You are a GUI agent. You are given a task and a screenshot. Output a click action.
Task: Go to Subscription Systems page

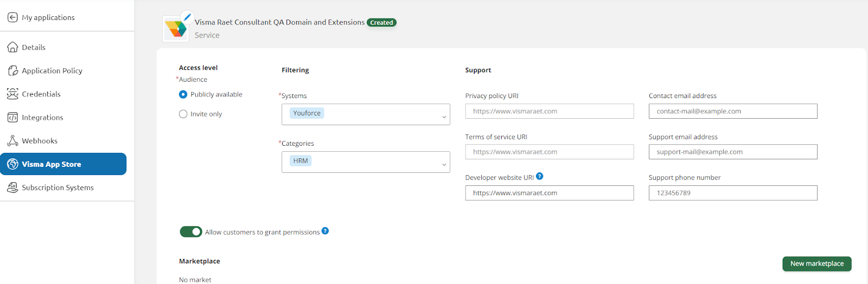click(58, 188)
